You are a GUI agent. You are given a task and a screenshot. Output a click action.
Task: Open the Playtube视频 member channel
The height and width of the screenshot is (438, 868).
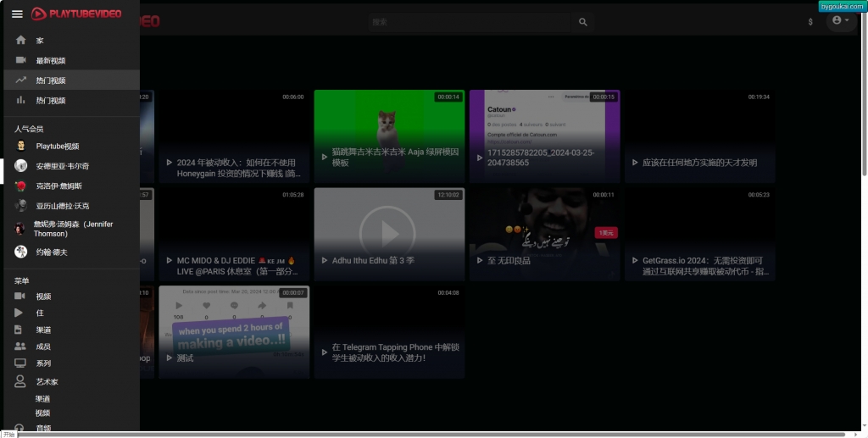[x=57, y=146]
